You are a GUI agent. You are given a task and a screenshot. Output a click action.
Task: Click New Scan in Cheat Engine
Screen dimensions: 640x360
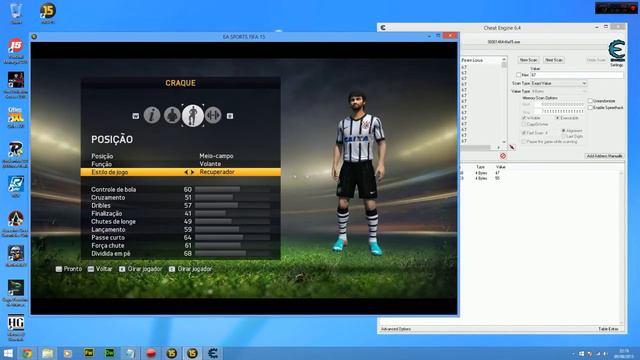click(x=528, y=60)
